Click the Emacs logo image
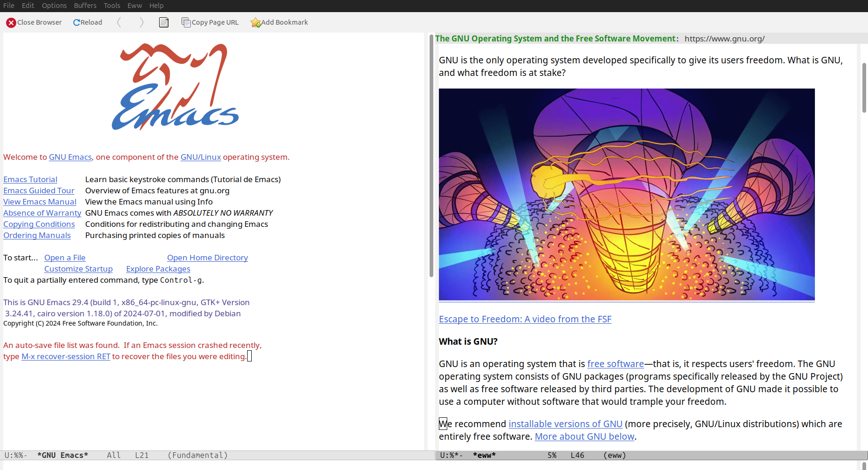Image resolution: width=868 pixels, height=470 pixels. [x=175, y=87]
